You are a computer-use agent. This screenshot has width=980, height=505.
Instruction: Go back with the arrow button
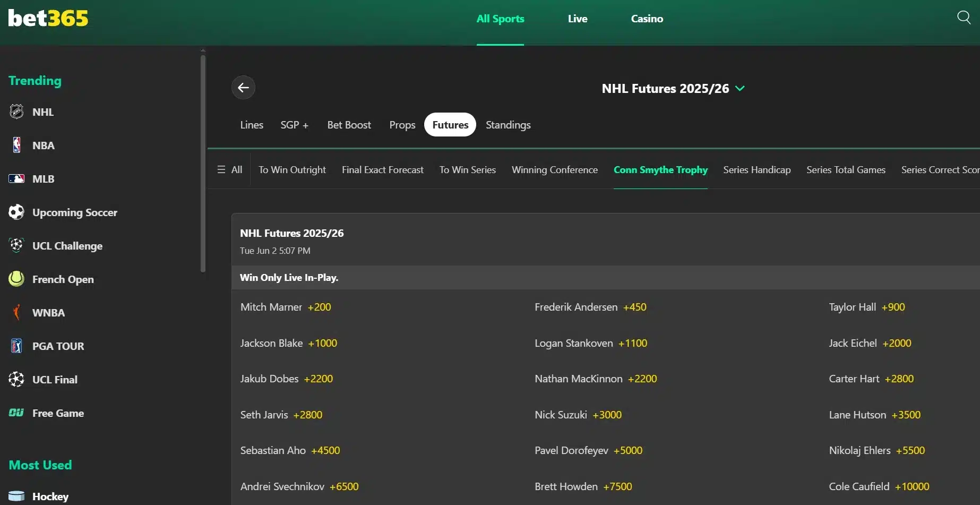243,88
